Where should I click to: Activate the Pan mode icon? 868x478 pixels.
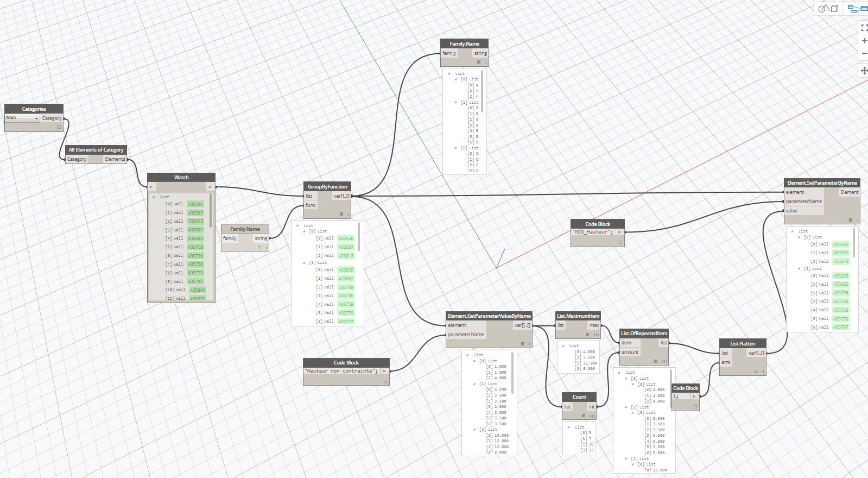[x=864, y=71]
